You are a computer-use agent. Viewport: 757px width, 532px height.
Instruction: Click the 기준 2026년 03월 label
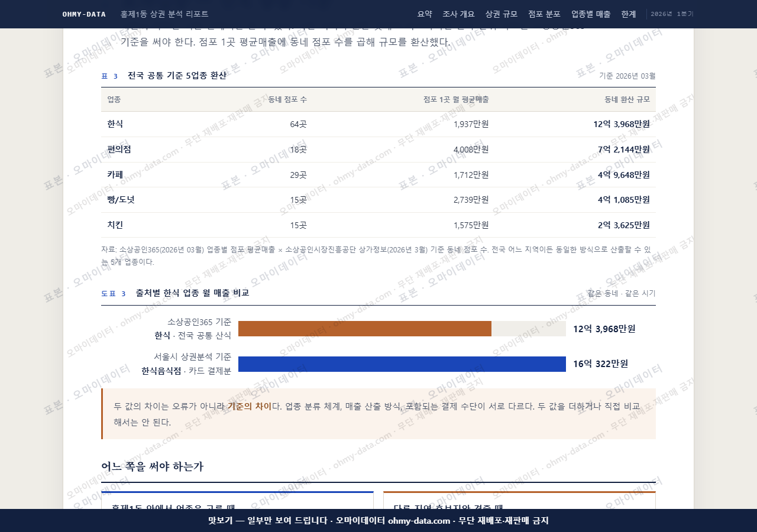(x=627, y=76)
